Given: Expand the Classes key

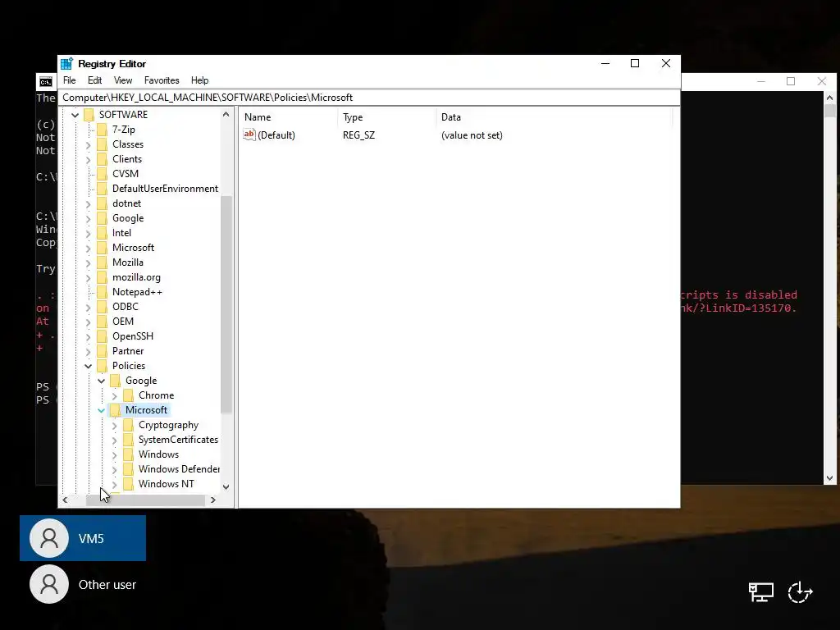Looking at the screenshot, I should [89, 144].
